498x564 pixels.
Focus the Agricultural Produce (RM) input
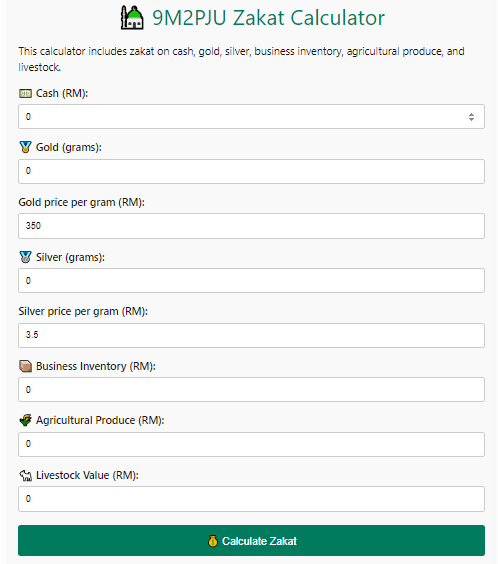[251, 444]
